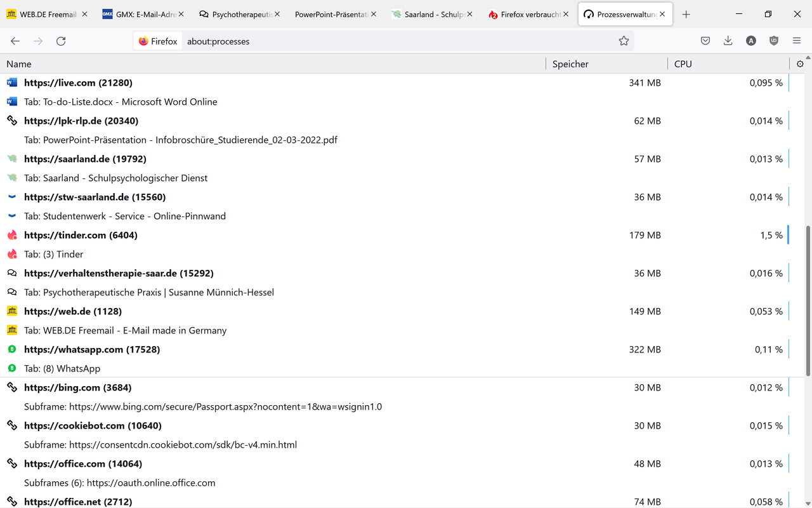Click the Word icon beside https://live.com (21280)
Screen dimensions: 812x508
12,83
